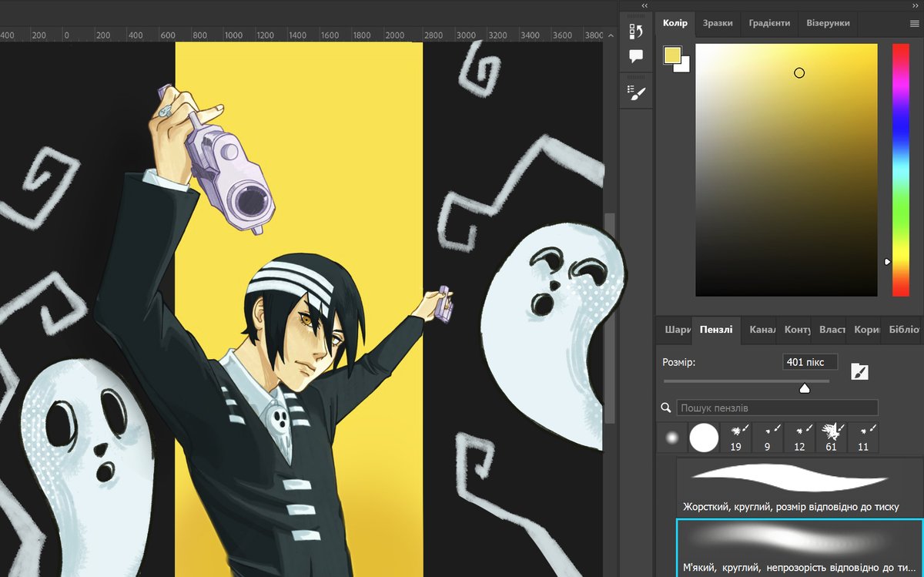Image resolution: width=924 pixels, height=577 pixels.
Task: Switch to the Коригування adjustments tab
Action: point(865,330)
